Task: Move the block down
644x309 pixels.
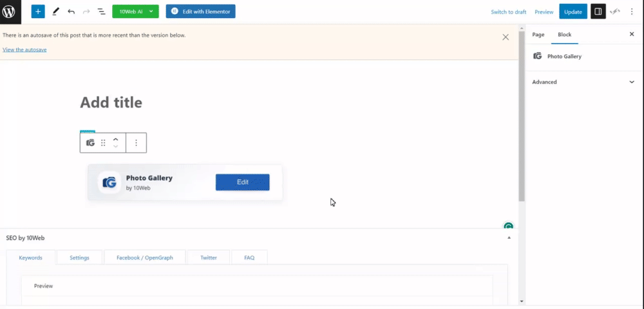Action: (x=115, y=147)
